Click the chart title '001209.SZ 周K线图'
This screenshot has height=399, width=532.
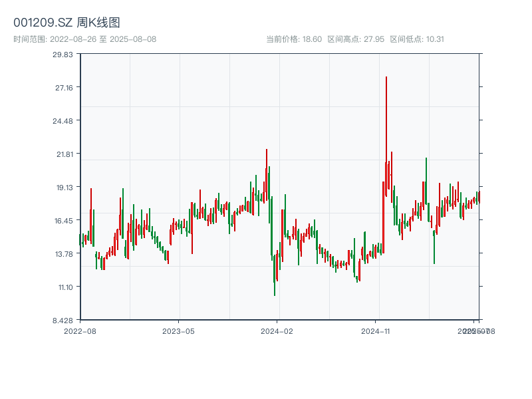pyautogui.click(x=66, y=23)
